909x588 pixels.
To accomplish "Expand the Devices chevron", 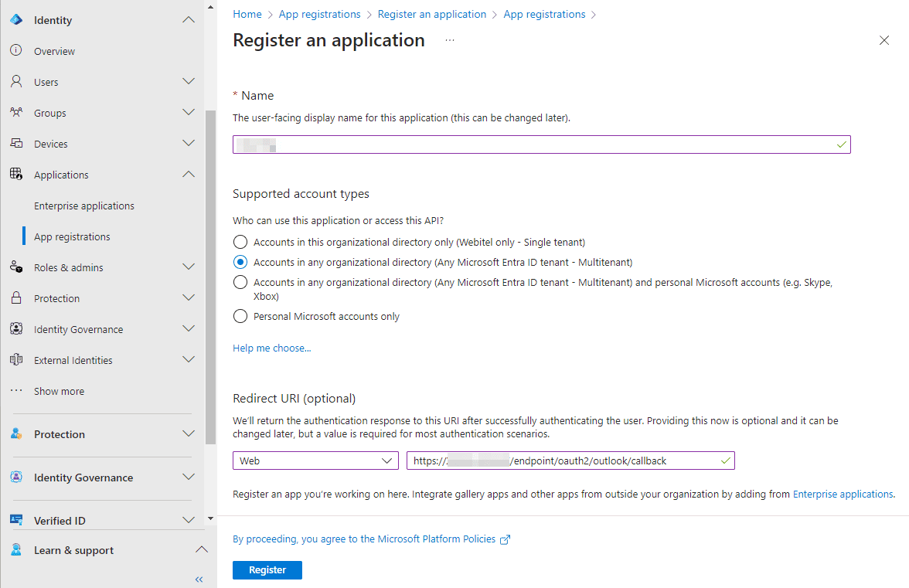I will pos(189,143).
